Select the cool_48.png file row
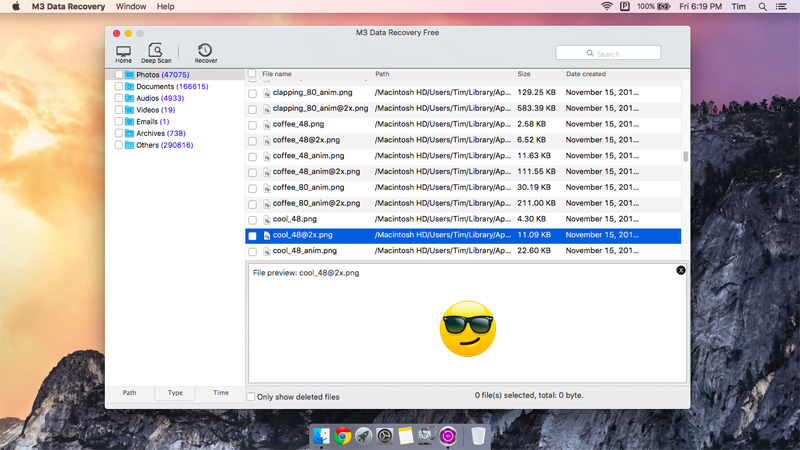The image size is (800, 450). tap(463, 219)
